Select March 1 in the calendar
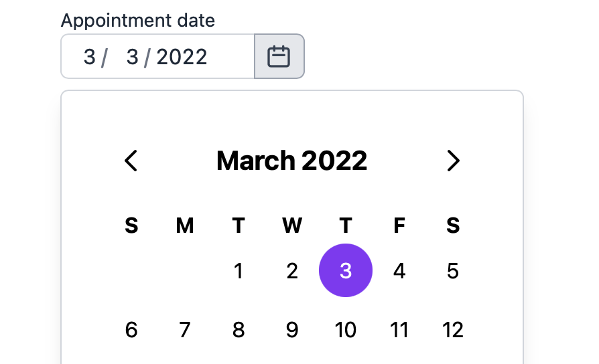 coord(239,271)
